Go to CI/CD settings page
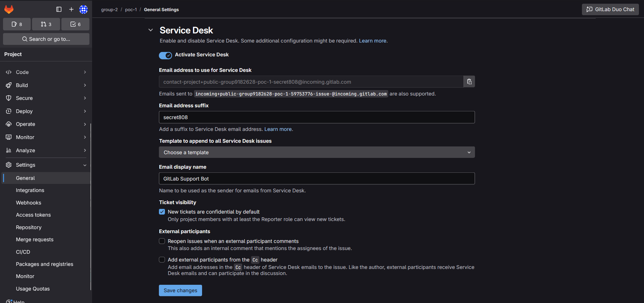The width and height of the screenshot is (644, 303). [x=23, y=252]
